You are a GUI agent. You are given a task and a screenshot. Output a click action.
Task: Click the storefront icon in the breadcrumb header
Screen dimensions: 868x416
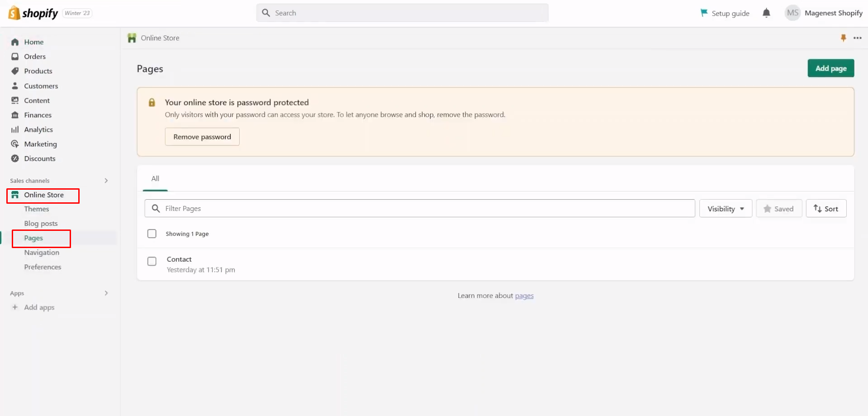[x=132, y=38]
